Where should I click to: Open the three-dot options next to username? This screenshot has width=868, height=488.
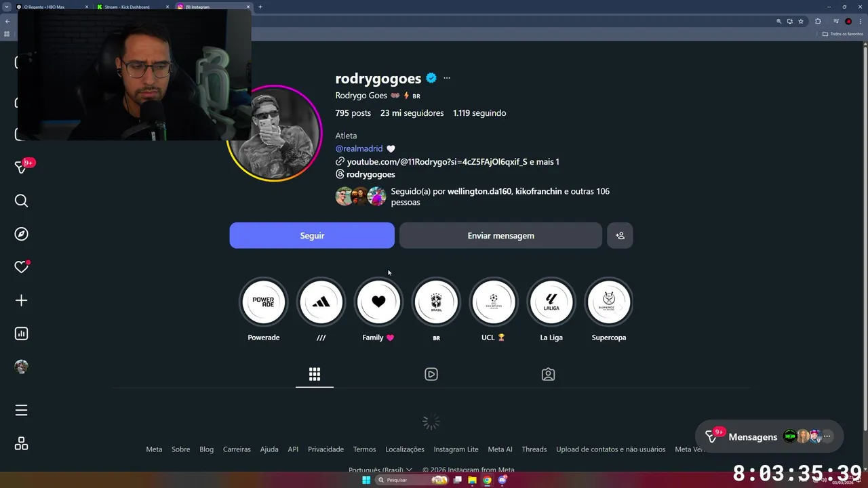(447, 78)
